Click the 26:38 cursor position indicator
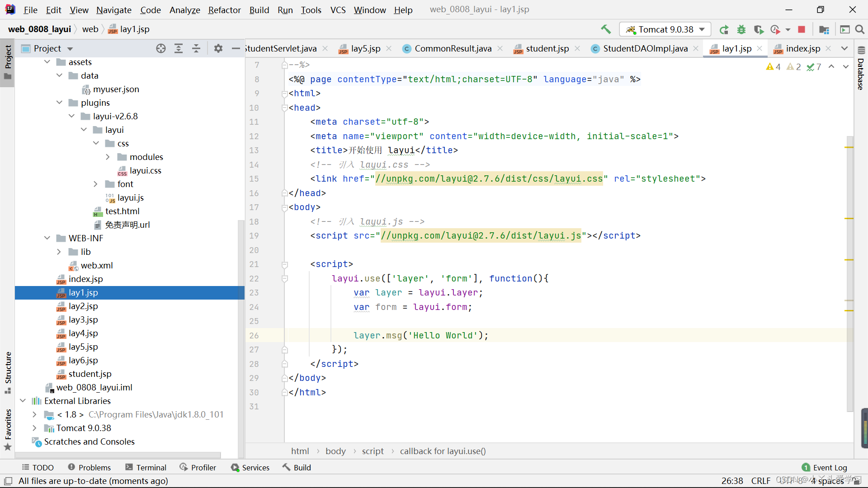The image size is (868, 488). click(x=732, y=481)
